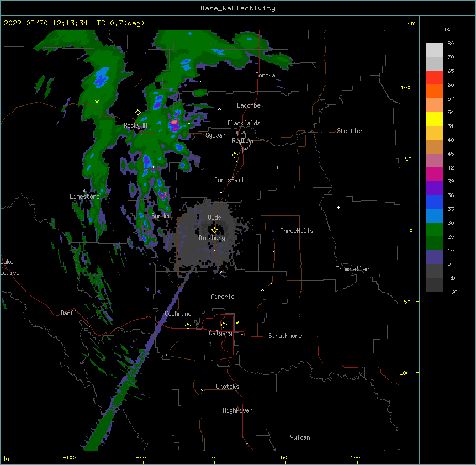Click the Vulcan town label
The image size is (476, 465).
click(300, 437)
